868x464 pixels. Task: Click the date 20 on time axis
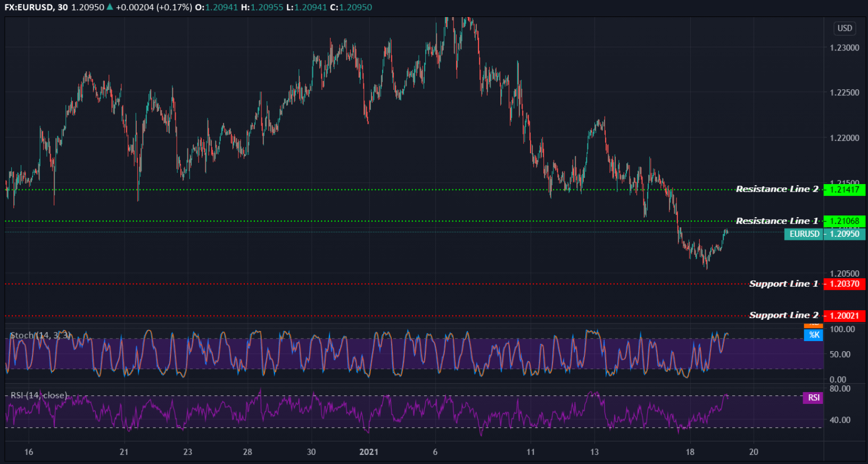pyautogui.click(x=754, y=452)
